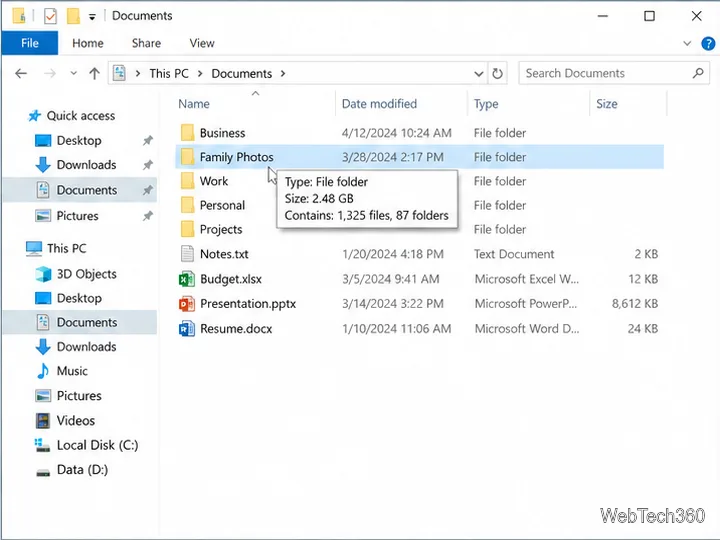This screenshot has width=720, height=540.
Task: Open the File menu tab
Action: (30, 43)
